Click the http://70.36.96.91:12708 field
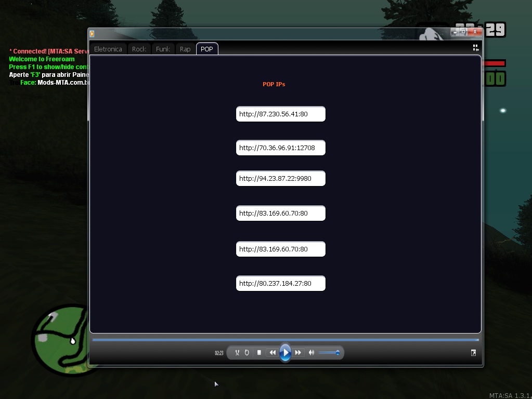The height and width of the screenshot is (399, 532). 281,148
